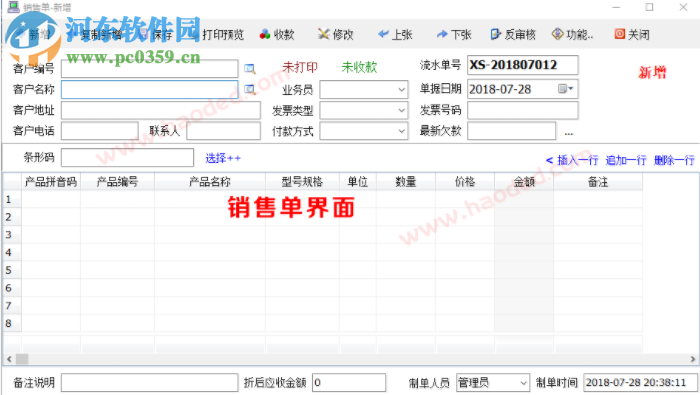Click the 产品编号 column header
This screenshot has width=700, height=395.
(117, 182)
